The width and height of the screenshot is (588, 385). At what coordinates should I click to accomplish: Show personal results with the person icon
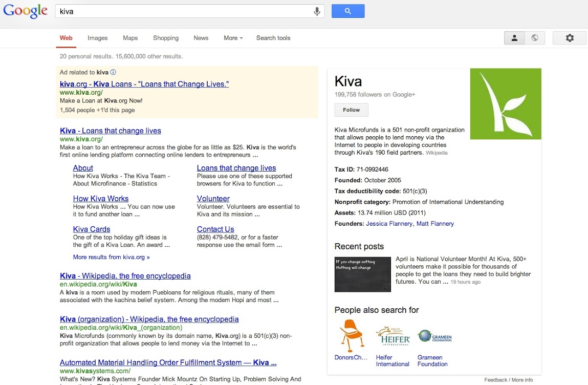click(x=514, y=38)
